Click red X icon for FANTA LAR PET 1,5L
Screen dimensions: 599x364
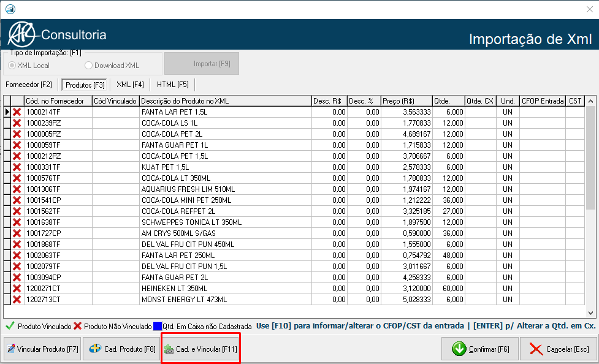(17, 112)
